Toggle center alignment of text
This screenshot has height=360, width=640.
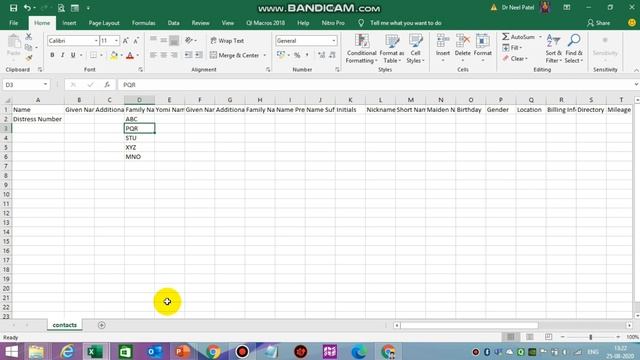[164, 55]
